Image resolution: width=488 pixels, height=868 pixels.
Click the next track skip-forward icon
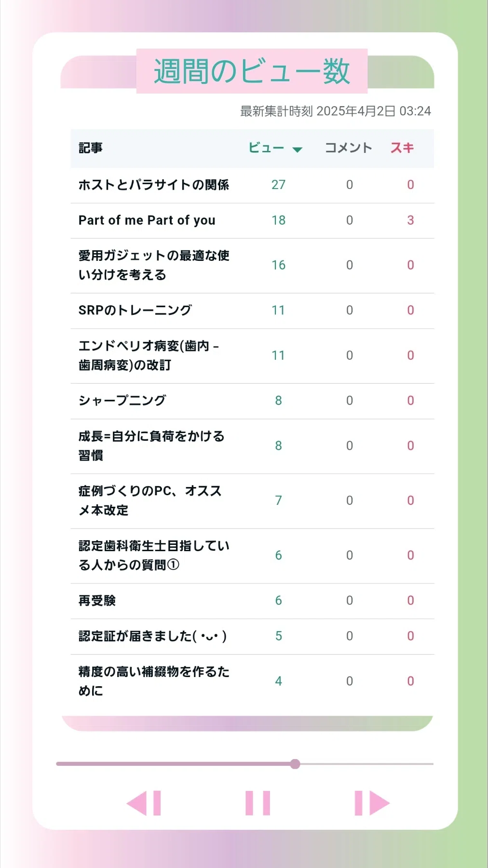click(372, 803)
